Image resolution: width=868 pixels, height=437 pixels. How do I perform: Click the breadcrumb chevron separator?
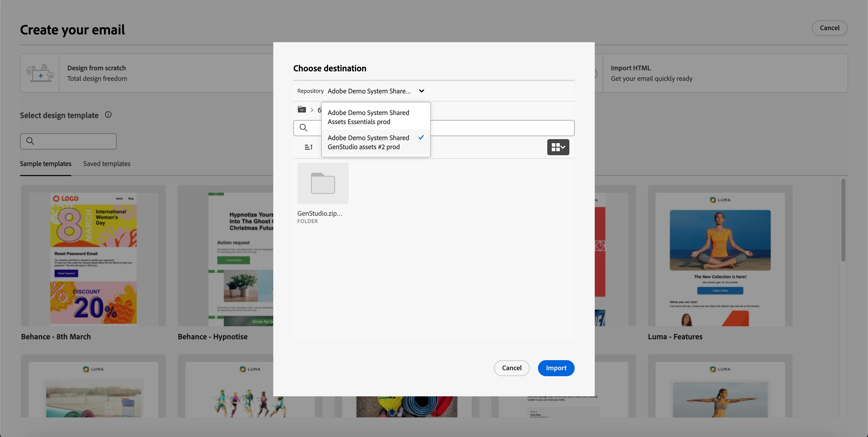point(312,110)
